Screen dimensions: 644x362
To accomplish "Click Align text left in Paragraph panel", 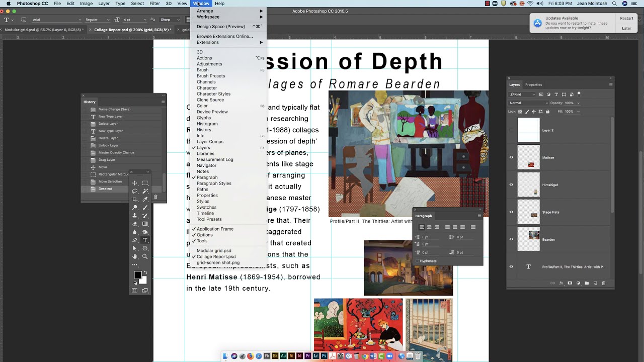I will pyautogui.click(x=422, y=227).
